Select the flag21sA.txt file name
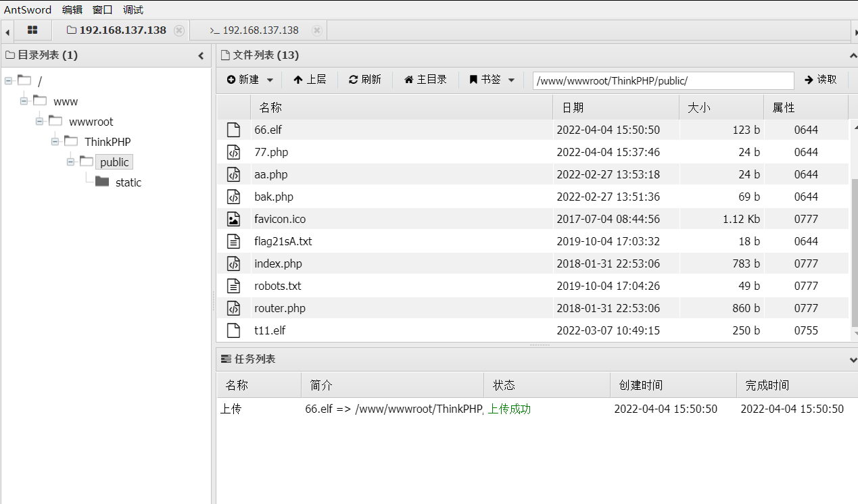This screenshot has height=504, width=858. (x=283, y=241)
